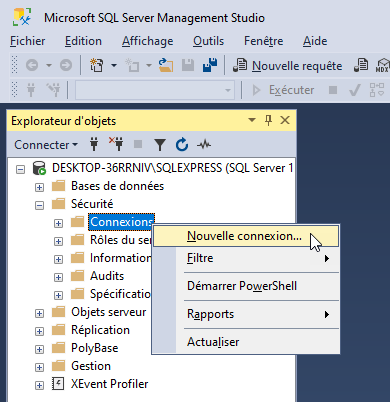
Task: Choose Démarrer PowerShell from context menu
Action: point(246,286)
